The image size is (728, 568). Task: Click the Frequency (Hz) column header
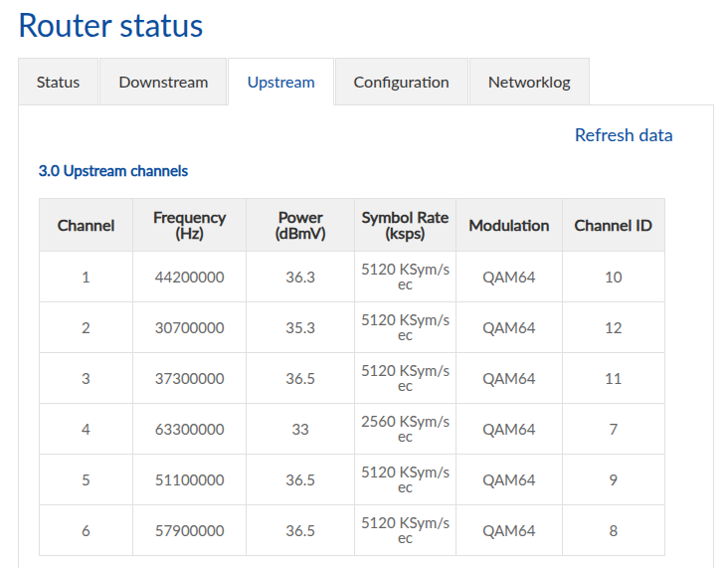coord(189,226)
